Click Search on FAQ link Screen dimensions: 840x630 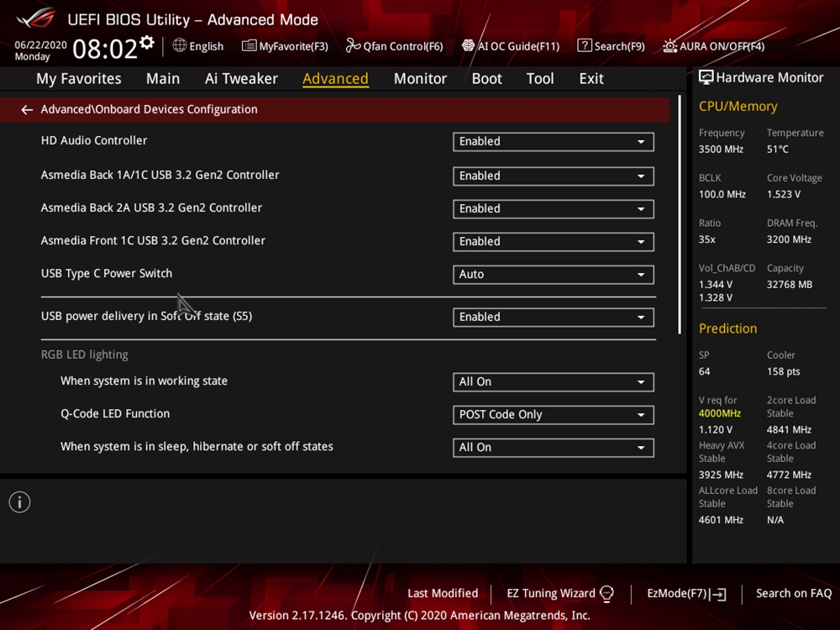pyautogui.click(x=794, y=594)
